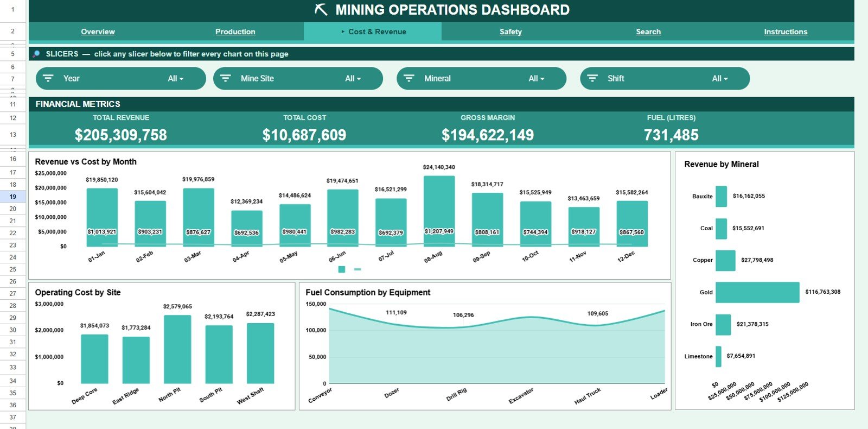Select row header 27
Screen dimensions: 868x429
click(13, 293)
